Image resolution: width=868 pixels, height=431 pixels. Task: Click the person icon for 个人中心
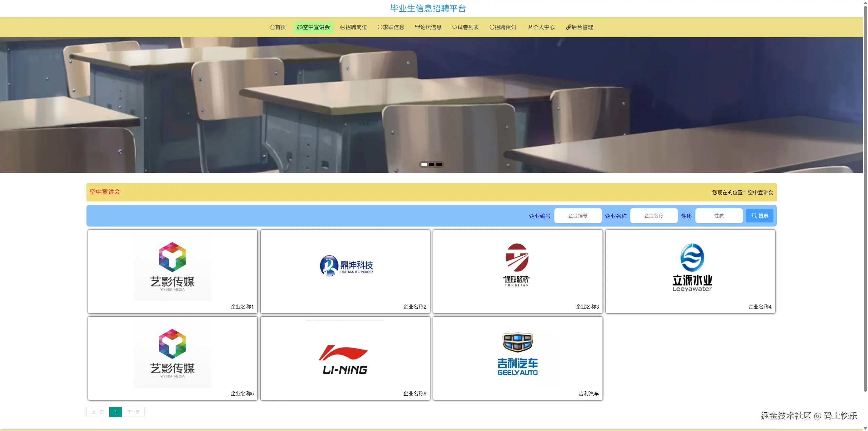(530, 27)
